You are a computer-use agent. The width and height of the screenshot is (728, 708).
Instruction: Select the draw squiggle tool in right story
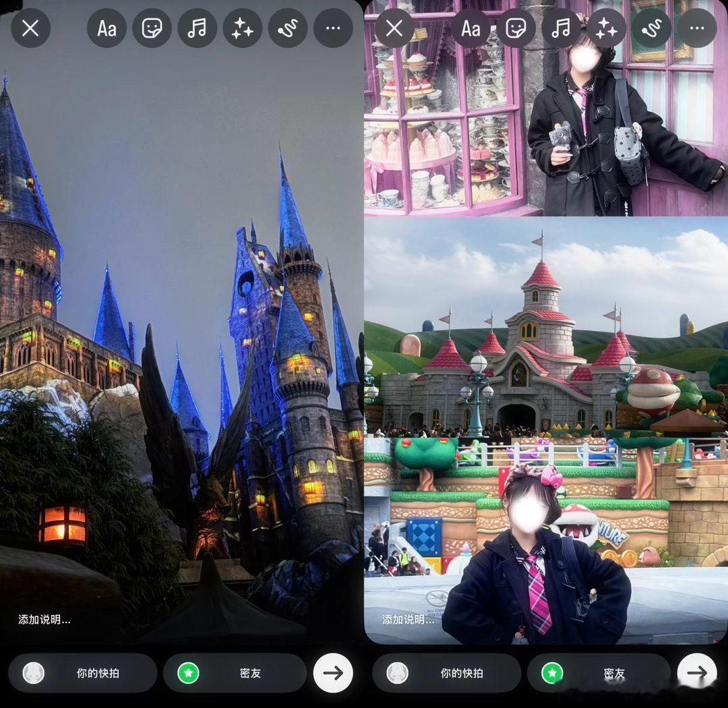[x=652, y=28]
